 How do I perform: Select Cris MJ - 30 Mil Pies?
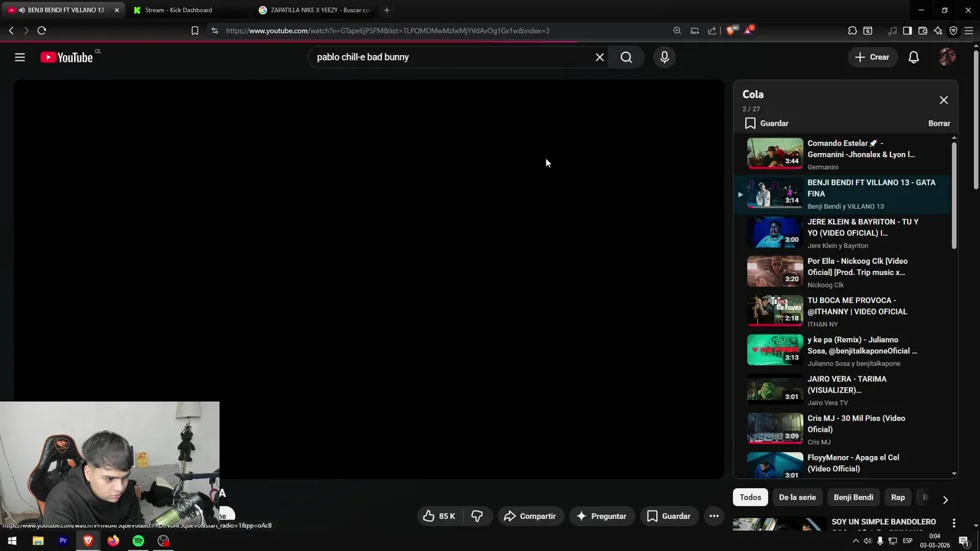(x=842, y=429)
